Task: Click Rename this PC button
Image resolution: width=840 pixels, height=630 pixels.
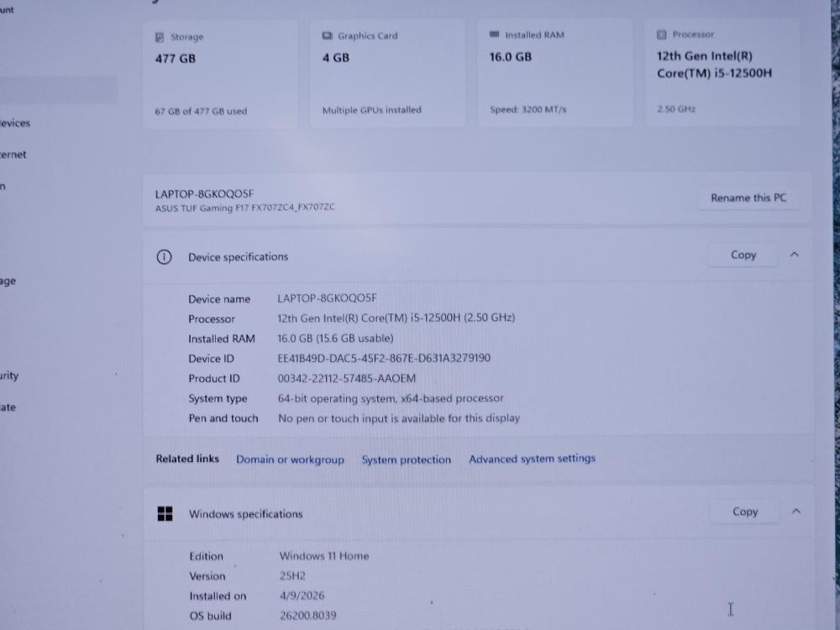Action: [x=748, y=197]
